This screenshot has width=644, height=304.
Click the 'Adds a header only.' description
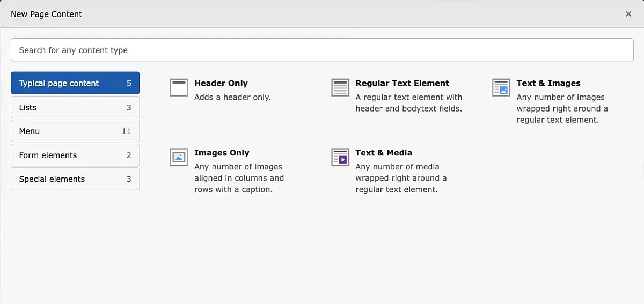tap(232, 97)
